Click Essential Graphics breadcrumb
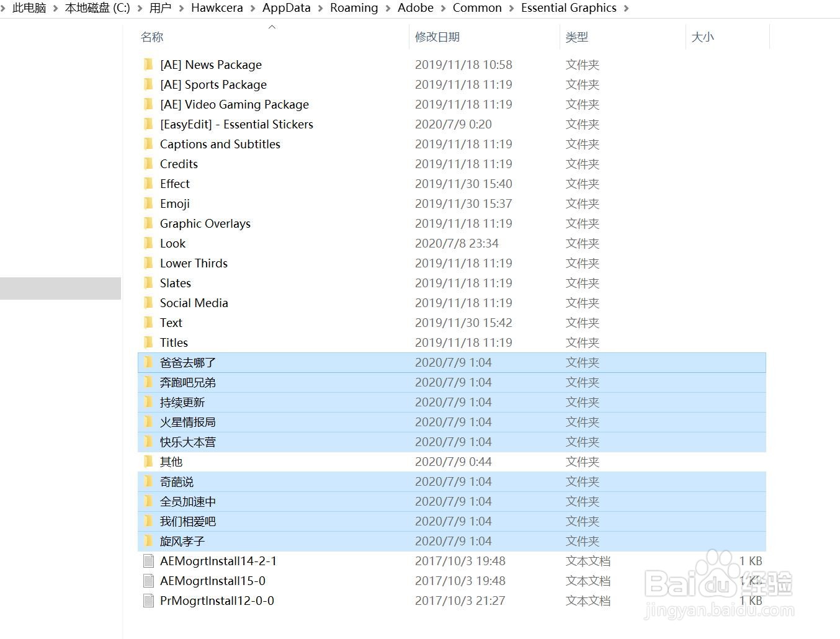The width and height of the screenshot is (840, 639). pyautogui.click(x=569, y=8)
